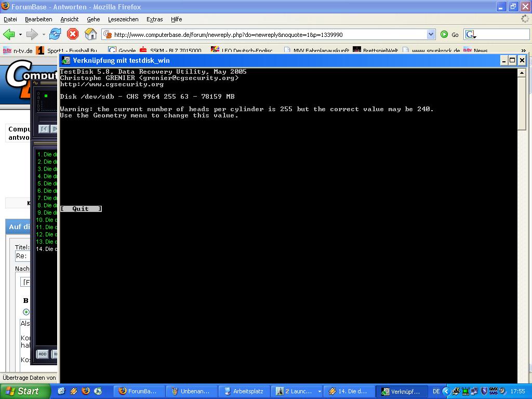Open the Ansicht menu
The height and width of the screenshot is (399, 532).
tap(69, 19)
